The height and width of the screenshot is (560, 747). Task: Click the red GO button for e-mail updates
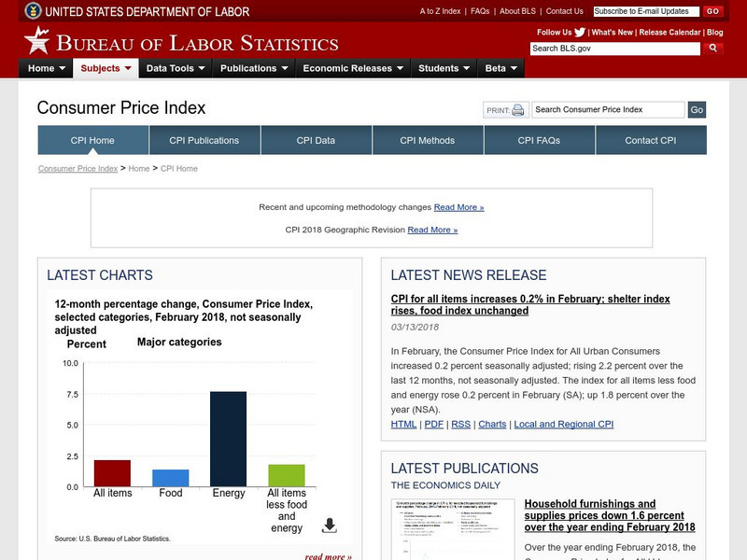click(x=712, y=11)
